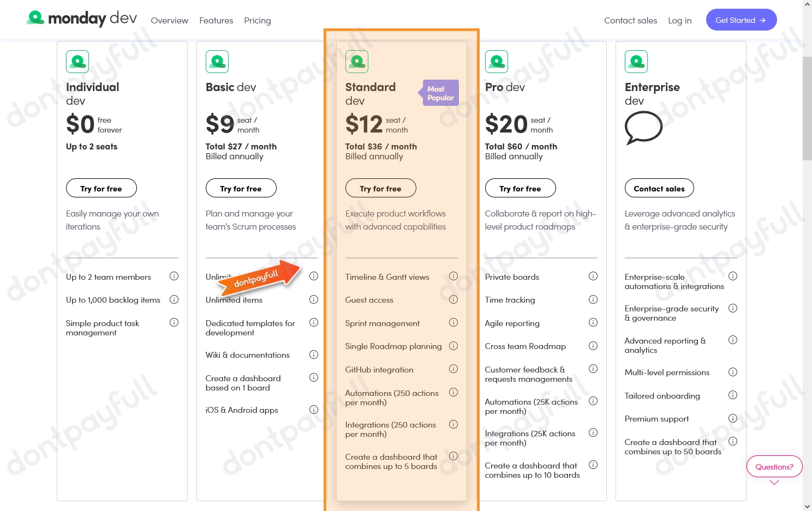Click the Basic dev plan logo icon
Screen dimensions: 812x511
click(217, 61)
